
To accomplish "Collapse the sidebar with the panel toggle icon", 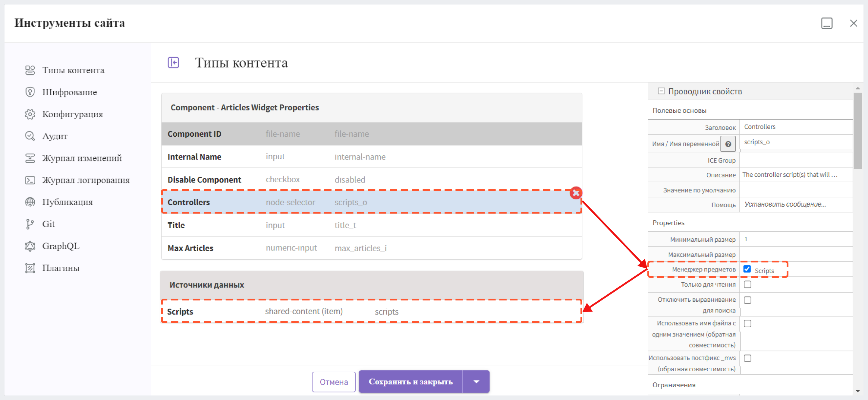I will coord(174,63).
